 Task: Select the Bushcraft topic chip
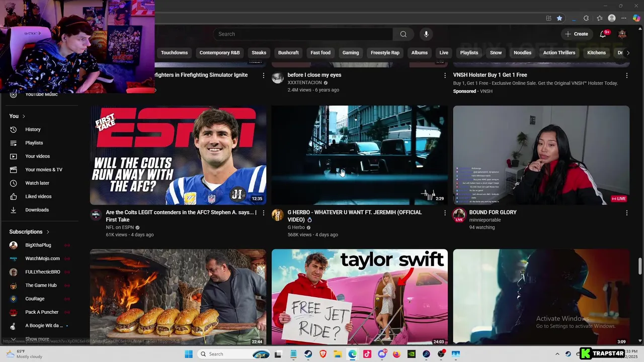coord(288,53)
